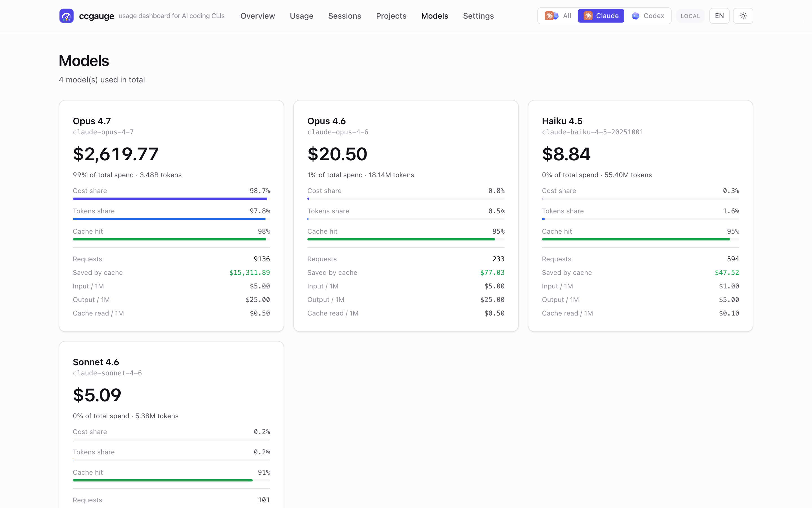
Task: Select the Claude provider filter
Action: pos(601,16)
